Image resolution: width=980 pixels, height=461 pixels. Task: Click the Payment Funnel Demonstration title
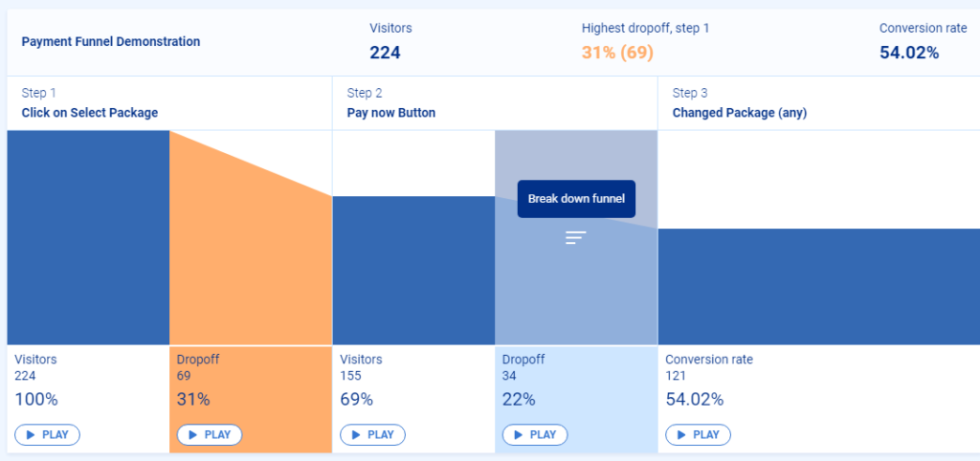pyautogui.click(x=111, y=42)
